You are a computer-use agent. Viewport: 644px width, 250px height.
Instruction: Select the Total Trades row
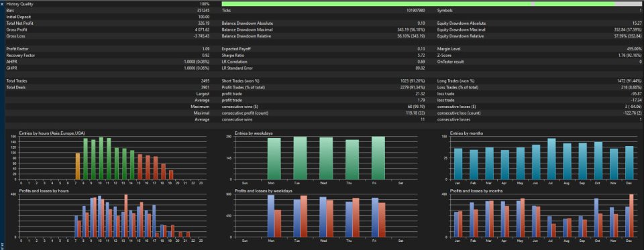(x=109, y=81)
